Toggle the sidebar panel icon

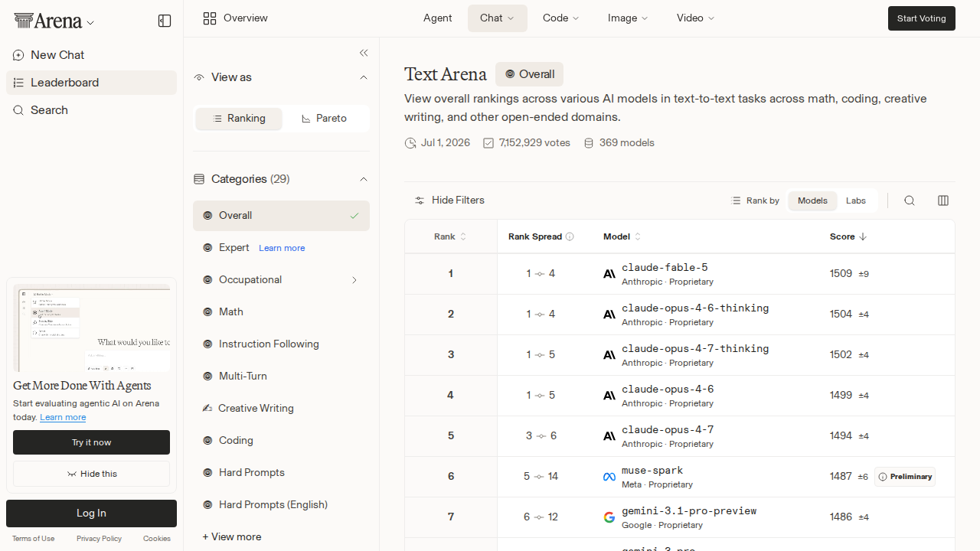165,21
